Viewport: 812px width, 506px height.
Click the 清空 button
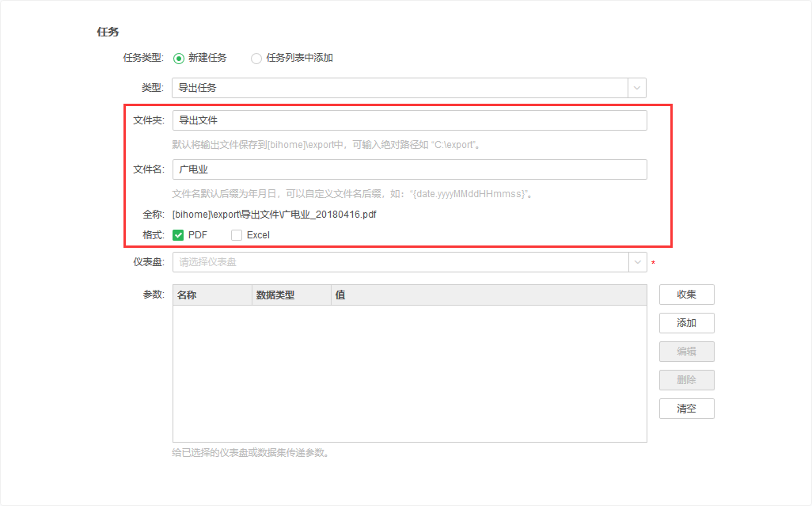[x=687, y=409]
